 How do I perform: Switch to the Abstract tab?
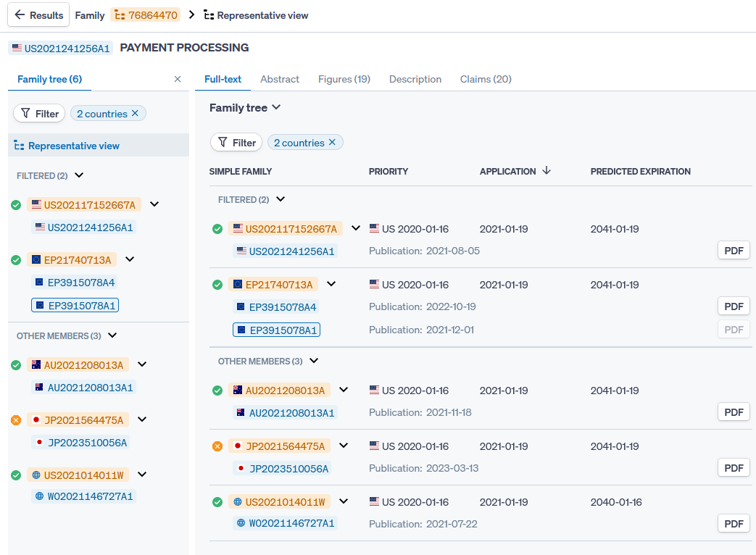tap(280, 79)
